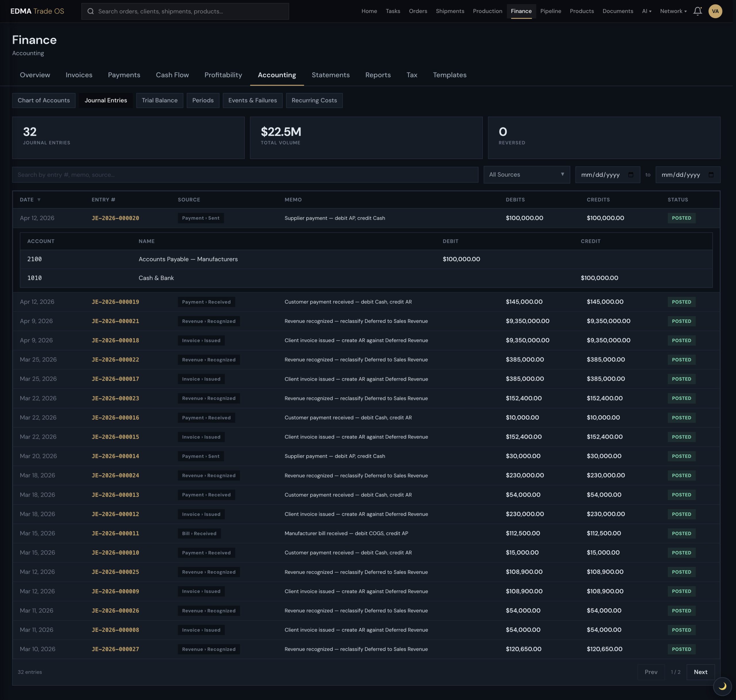
Task: Switch to the Templates tab
Action: click(449, 75)
